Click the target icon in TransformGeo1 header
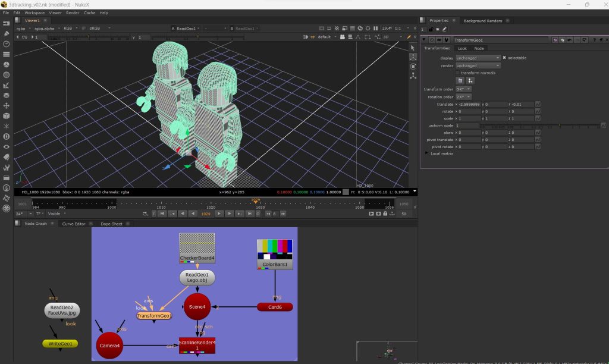 coord(432,40)
